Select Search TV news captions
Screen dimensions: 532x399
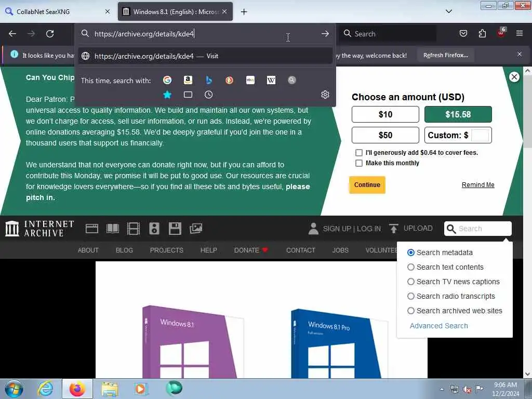tap(411, 282)
